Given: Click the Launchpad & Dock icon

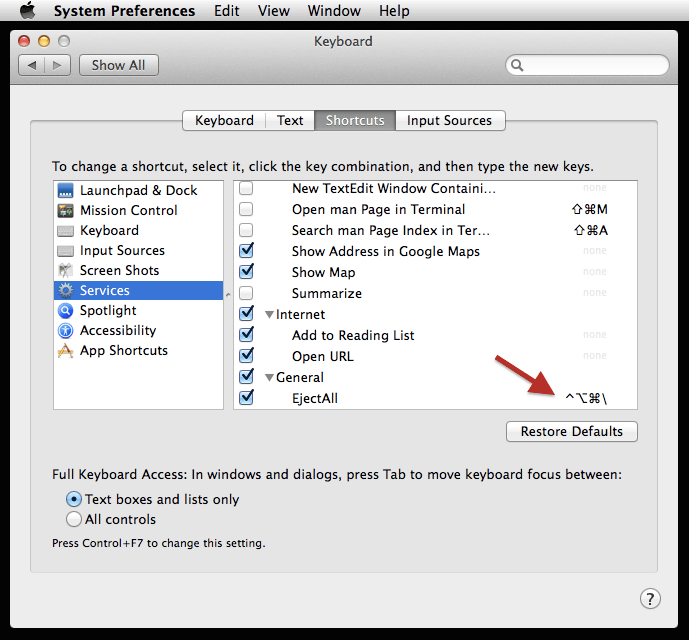Looking at the screenshot, I should (65, 190).
